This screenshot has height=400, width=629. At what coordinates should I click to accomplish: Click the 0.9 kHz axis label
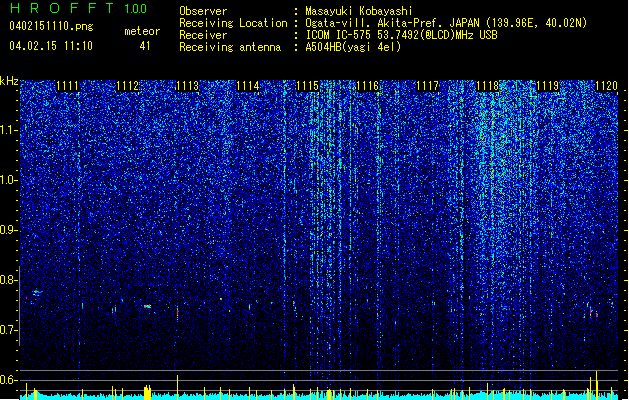(9, 230)
